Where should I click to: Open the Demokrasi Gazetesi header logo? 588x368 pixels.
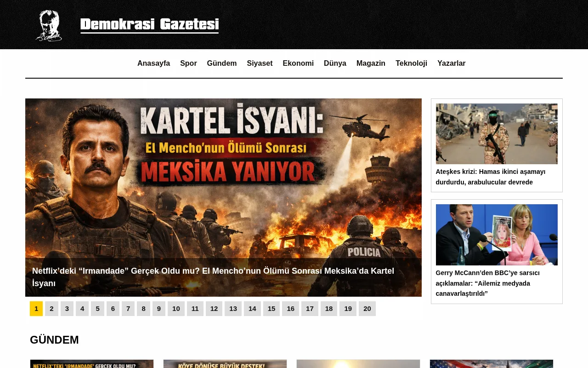149,24
